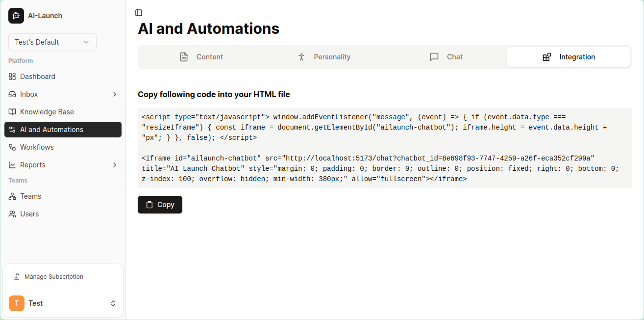The height and width of the screenshot is (320, 644).
Task: Click the orange T avatar
Action: [17, 303]
